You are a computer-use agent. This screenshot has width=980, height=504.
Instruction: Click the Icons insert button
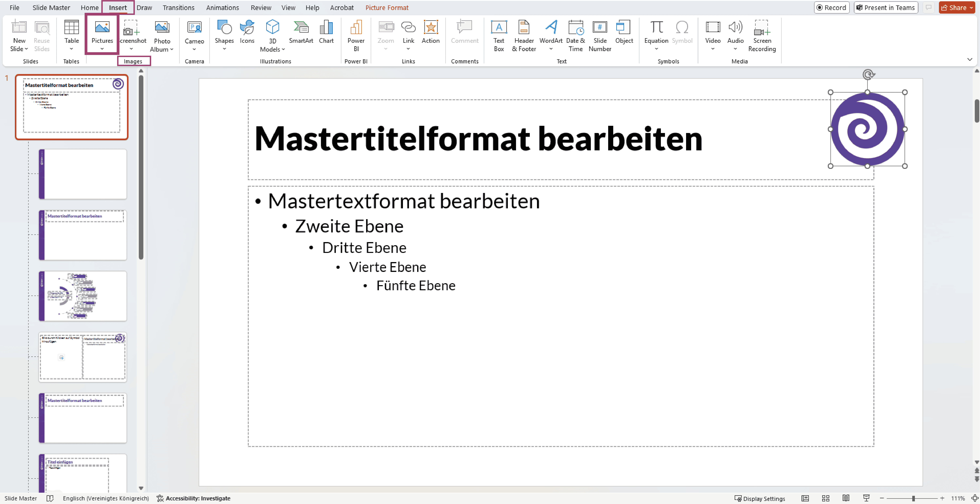click(x=247, y=32)
